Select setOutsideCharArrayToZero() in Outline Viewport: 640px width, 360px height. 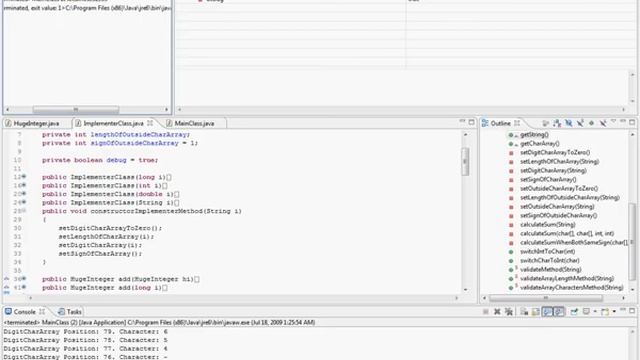(x=559, y=189)
